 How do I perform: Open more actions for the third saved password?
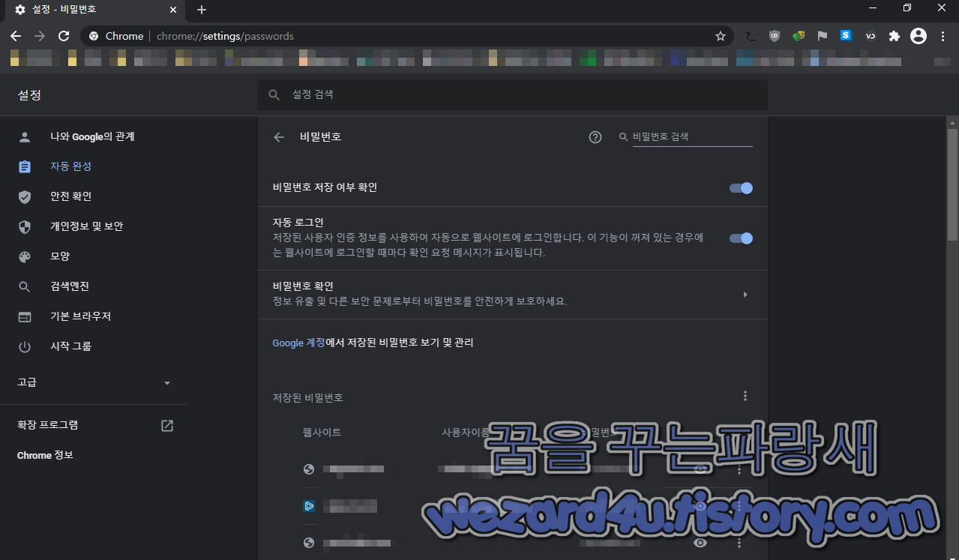(739, 543)
